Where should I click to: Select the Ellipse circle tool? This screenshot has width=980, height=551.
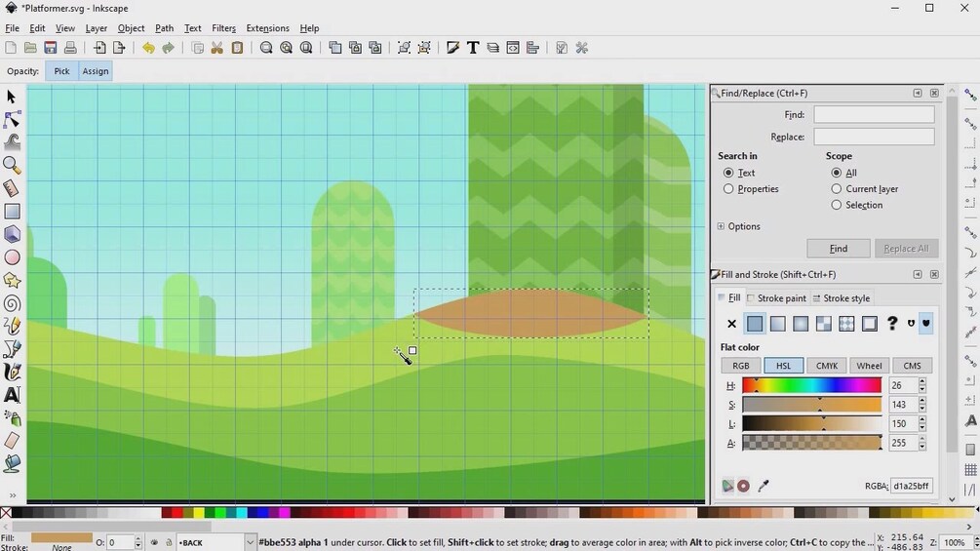(x=12, y=257)
